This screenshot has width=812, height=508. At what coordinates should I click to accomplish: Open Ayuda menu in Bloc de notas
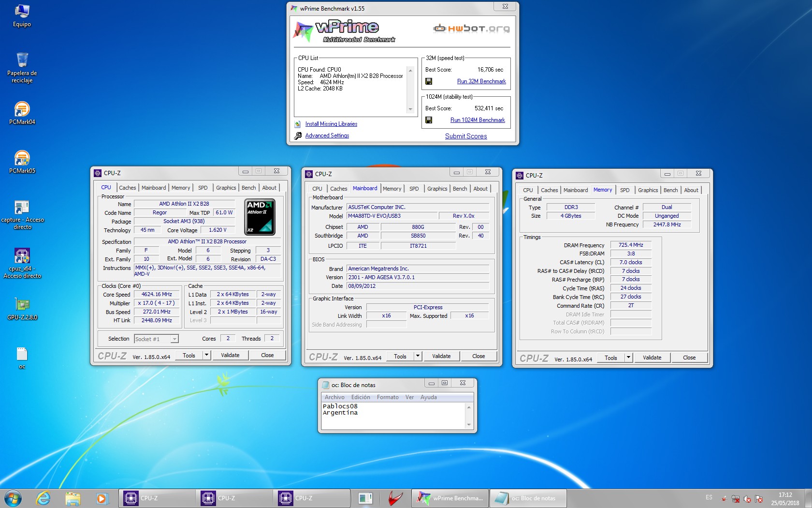[x=429, y=397]
